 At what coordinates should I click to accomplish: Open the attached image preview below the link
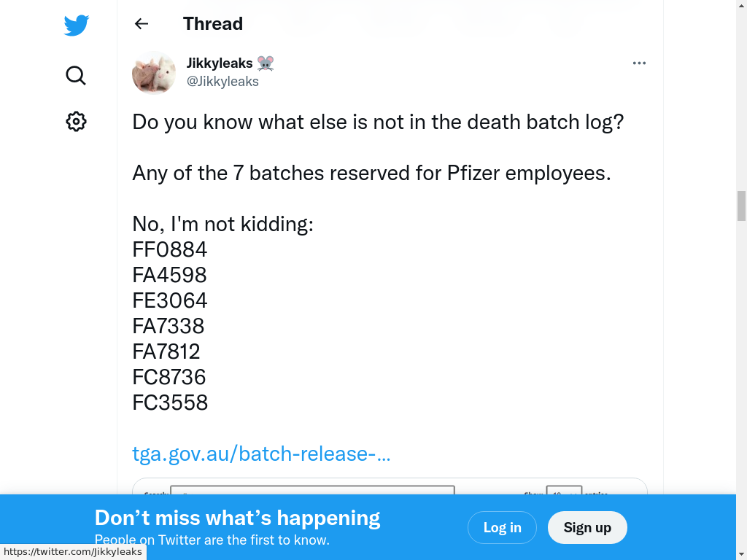click(389, 486)
